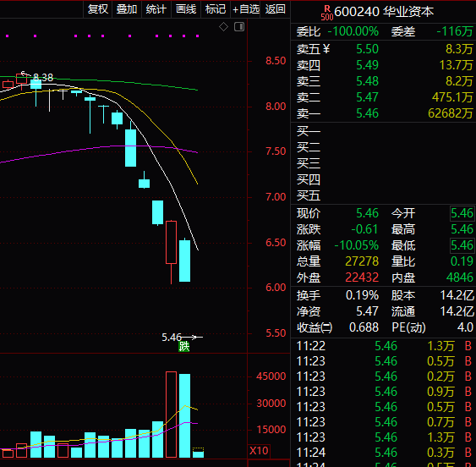Click the 买一 bid row

(384, 131)
